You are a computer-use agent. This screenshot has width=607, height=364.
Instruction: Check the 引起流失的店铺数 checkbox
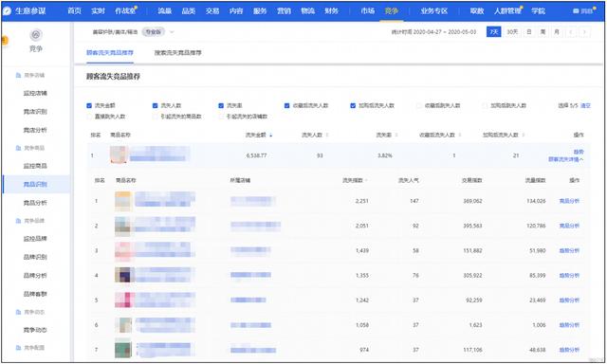[221, 117]
